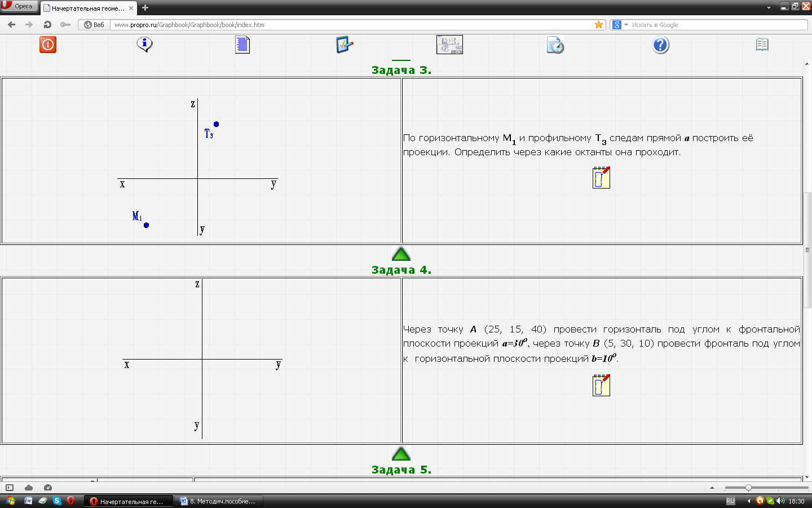Viewport: 812px width, 508px height.
Task: Switch to Начертательная ге... taskbar button
Action: [x=129, y=501]
